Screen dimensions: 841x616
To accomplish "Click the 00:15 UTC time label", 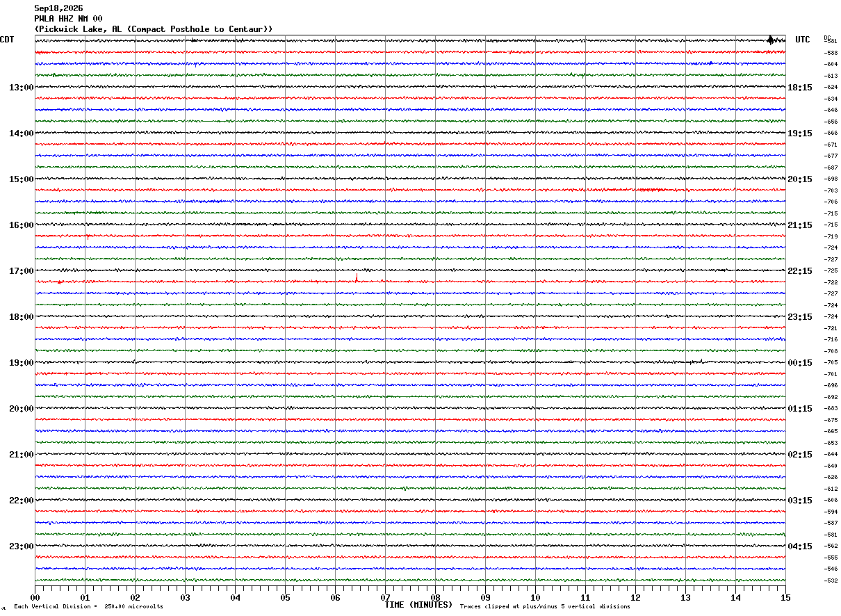I will click(x=800, y=363).
